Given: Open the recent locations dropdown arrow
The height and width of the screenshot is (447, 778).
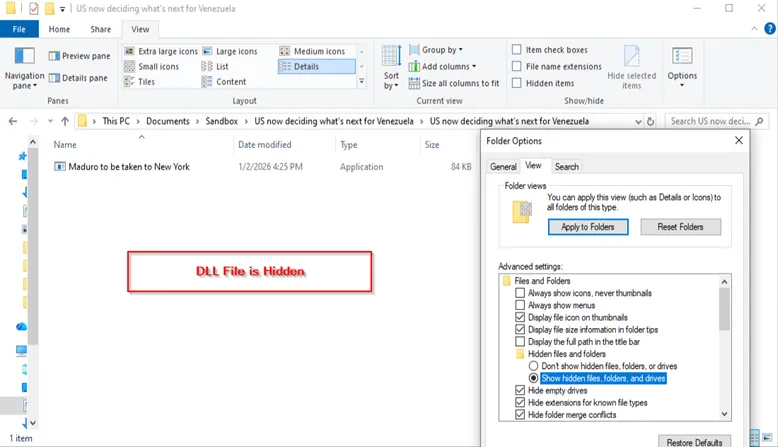Looking at the screenshot, I should 50,121.
